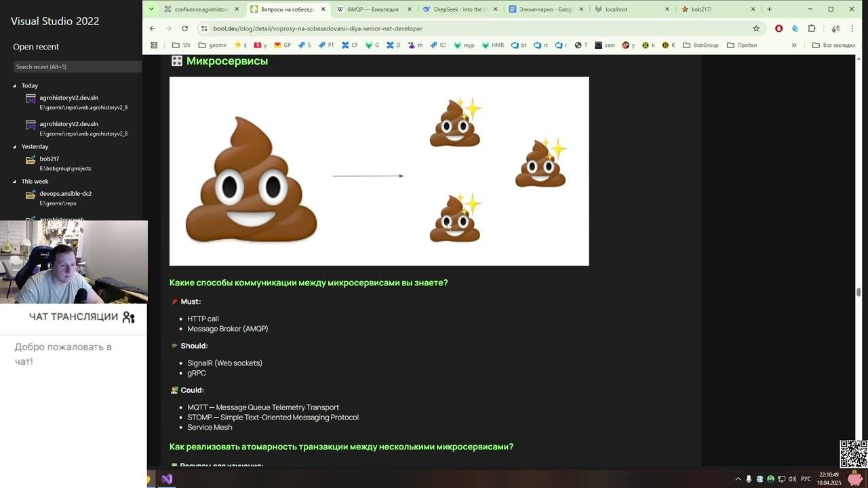868x488 pixels.
Task: Bookmark this page with the star icon
Action: click(x=756, y=28)
